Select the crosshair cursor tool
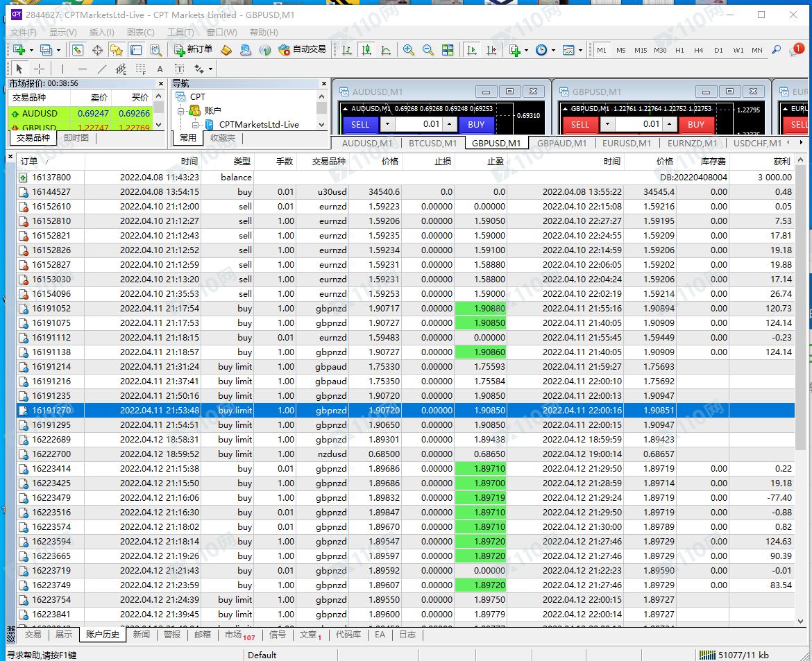Viewport: 812px width, 661px height. point(40,69)
